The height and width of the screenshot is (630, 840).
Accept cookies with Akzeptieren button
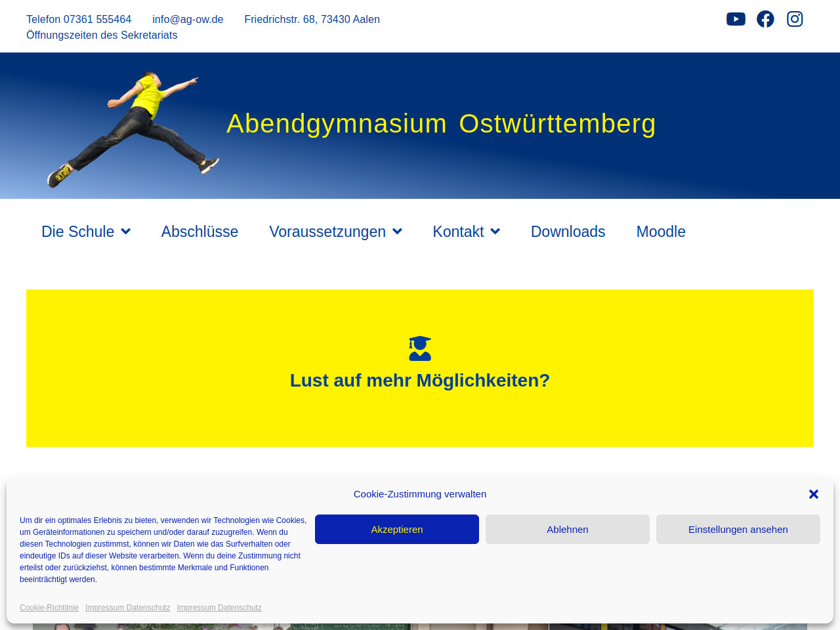click(397, 530)
